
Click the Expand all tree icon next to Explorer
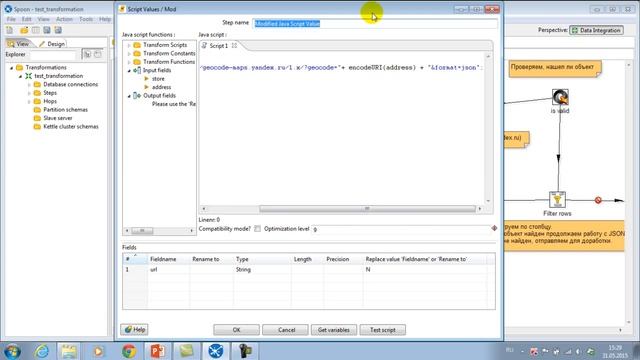click(x=87, y=54)
